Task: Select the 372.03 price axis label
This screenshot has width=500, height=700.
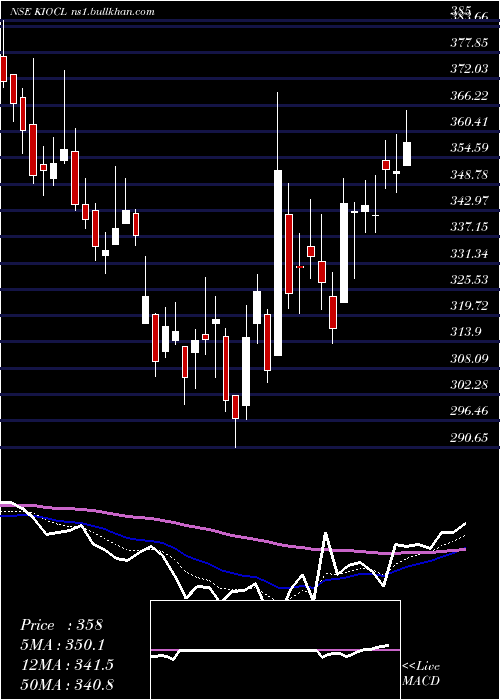Action: point(469,69)
